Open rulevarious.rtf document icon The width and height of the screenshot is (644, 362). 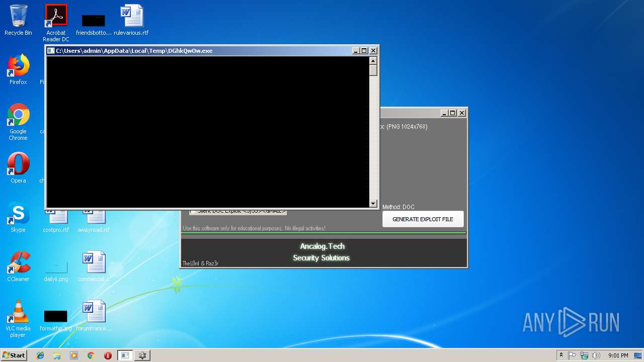[x=131, y=20]
